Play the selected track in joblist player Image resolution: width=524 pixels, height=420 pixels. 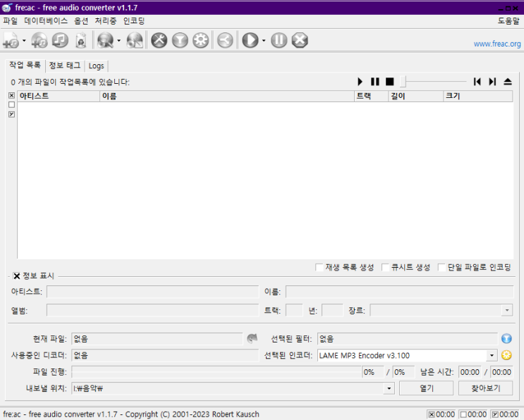(360, 82)
